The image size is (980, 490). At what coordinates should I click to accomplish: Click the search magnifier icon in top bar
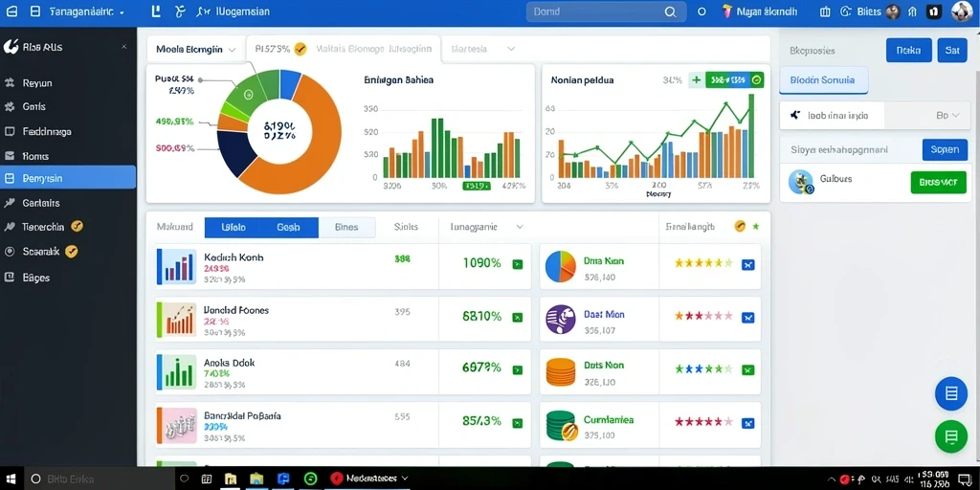670,11
